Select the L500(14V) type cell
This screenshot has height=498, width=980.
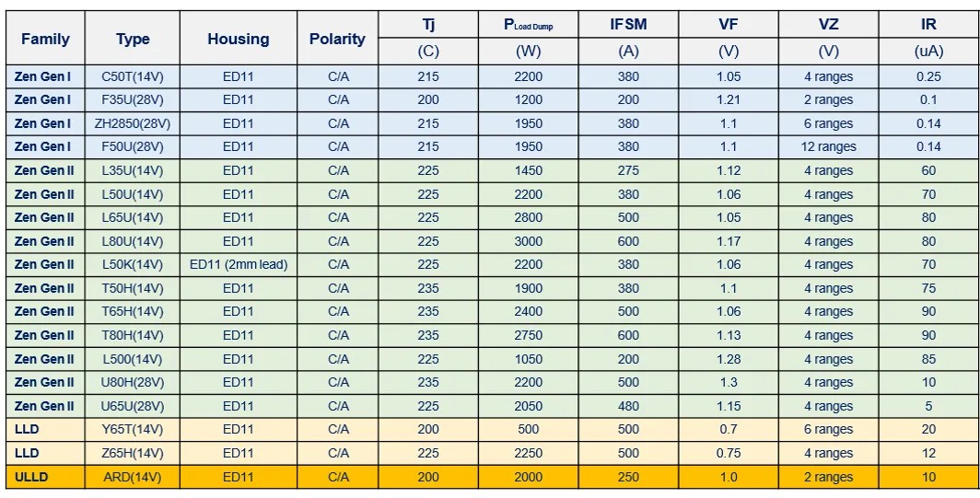click(x=133, y=359)
